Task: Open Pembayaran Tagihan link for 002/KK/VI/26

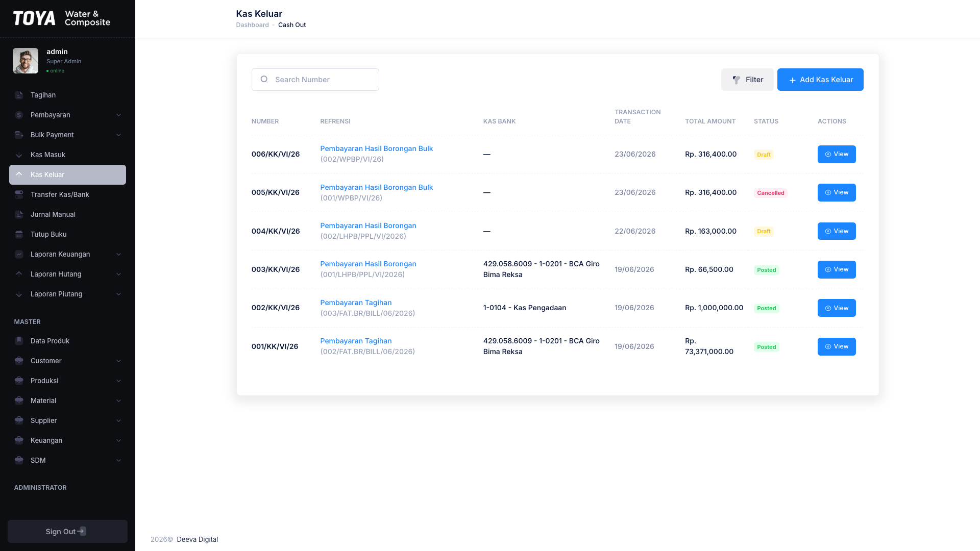Action: tap(356, 303)
